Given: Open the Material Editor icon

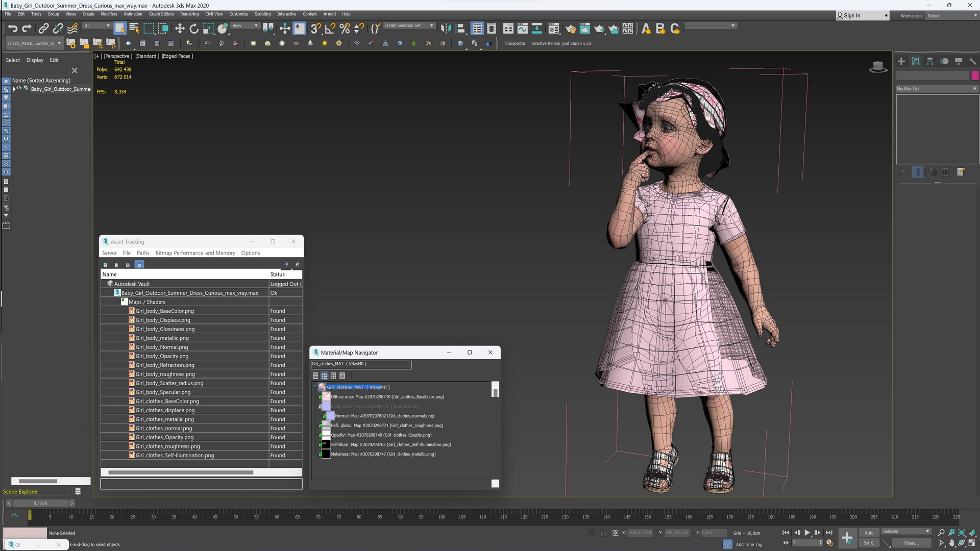Looking at the screenshot, I should pyautogui.click(x=553, y=29).
